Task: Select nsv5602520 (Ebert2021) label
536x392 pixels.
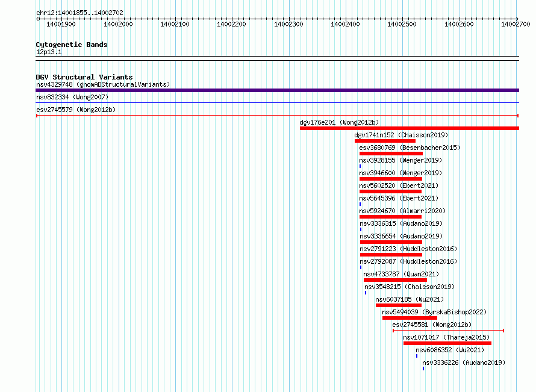Action: point(399,185)
